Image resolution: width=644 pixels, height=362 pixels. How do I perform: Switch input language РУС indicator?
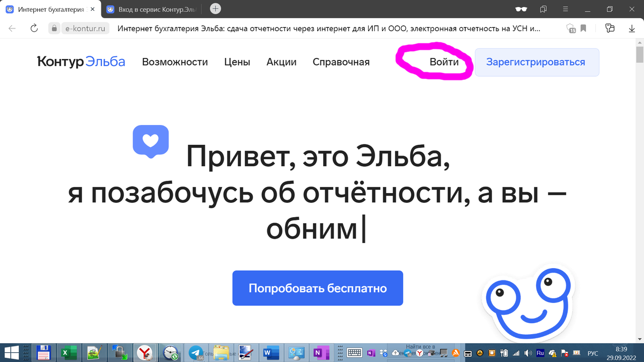[x=593, y=353]
